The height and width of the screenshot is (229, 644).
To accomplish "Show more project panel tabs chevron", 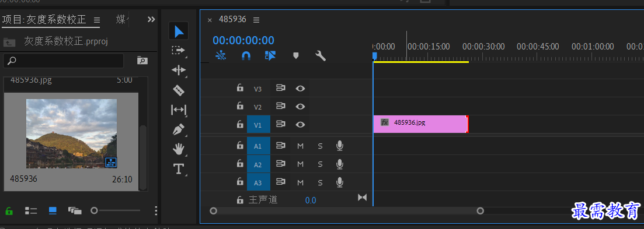I will tap(151, 19).
